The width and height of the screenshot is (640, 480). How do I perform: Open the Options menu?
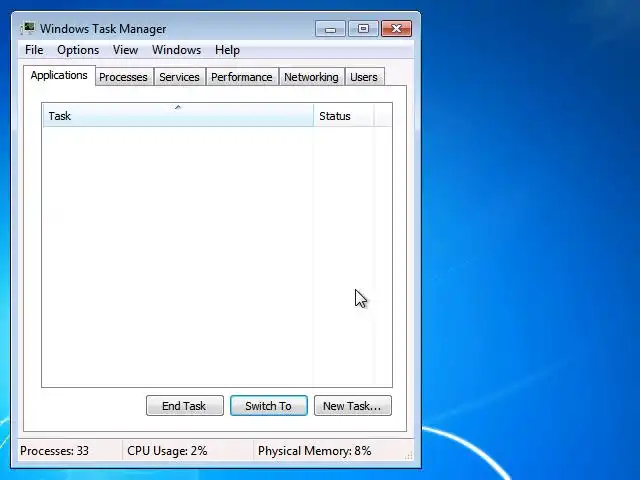coord(78,50)
